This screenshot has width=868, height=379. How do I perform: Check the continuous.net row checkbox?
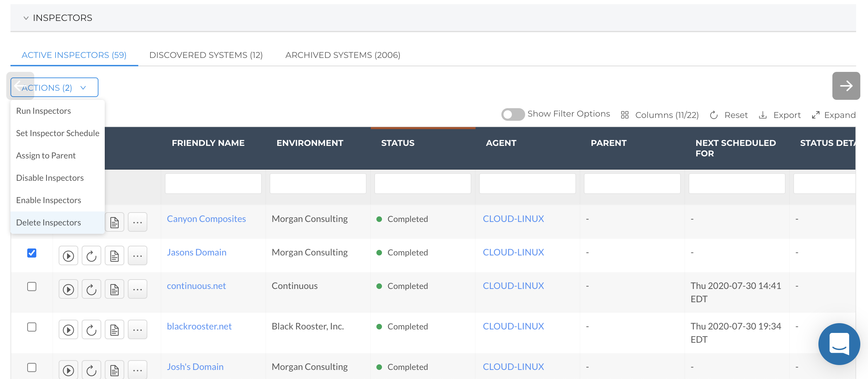coord(32,287)
